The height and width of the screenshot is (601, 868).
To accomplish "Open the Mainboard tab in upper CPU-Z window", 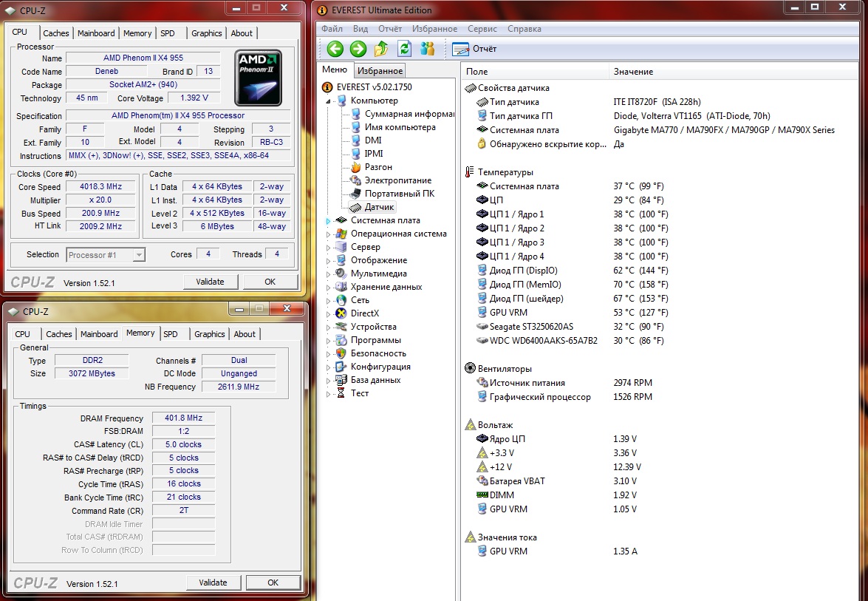I will click(x=96, y=33).
